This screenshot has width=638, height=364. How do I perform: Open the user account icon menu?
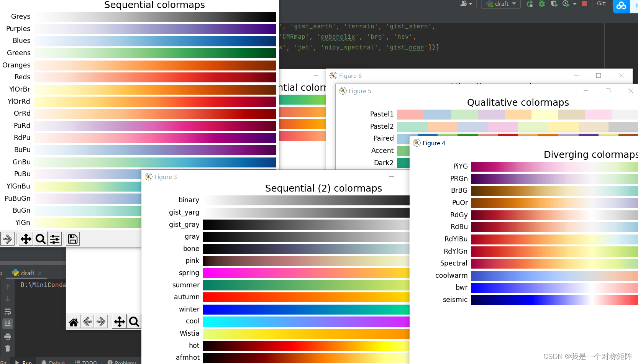point(466,4)
